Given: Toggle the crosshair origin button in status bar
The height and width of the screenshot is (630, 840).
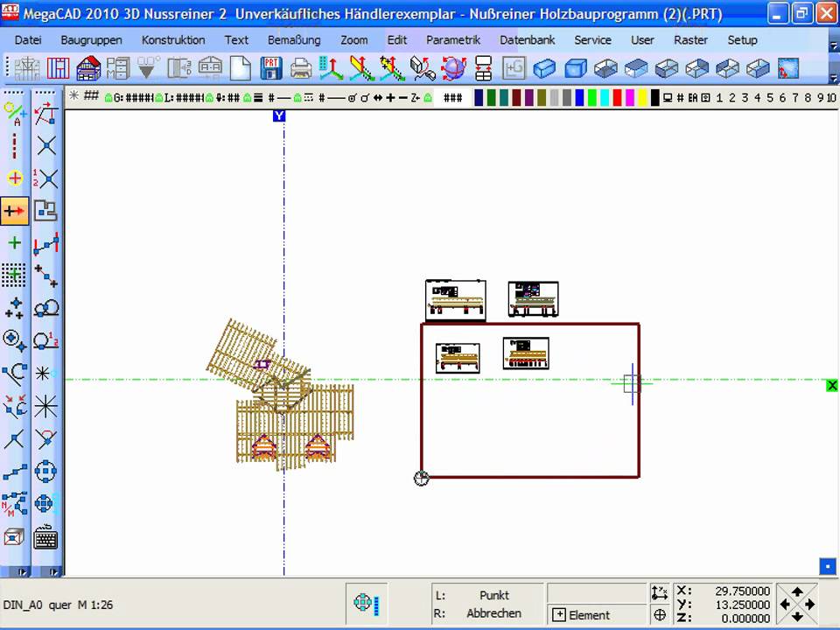Looking at the screenshot, I should pos(660,615).
